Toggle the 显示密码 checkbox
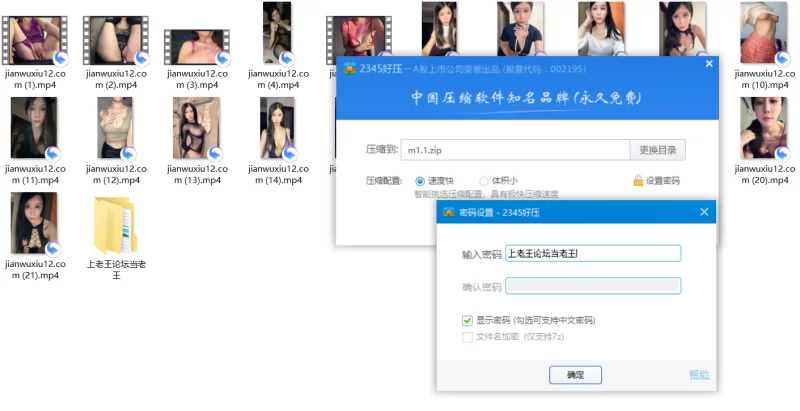Image resolution: width=800 pixels, height=411 pixels. [x=467, y=320]
